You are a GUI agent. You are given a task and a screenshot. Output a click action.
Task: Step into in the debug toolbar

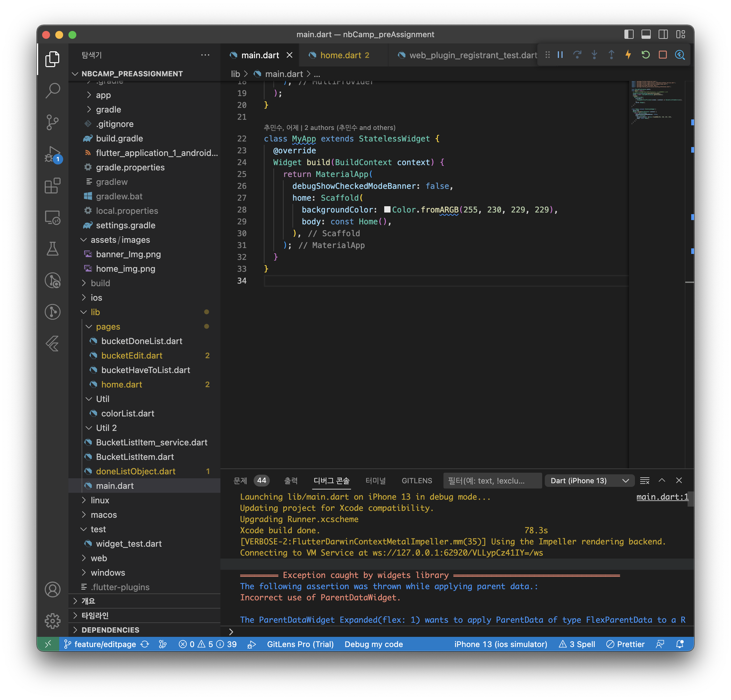point(594,55)
